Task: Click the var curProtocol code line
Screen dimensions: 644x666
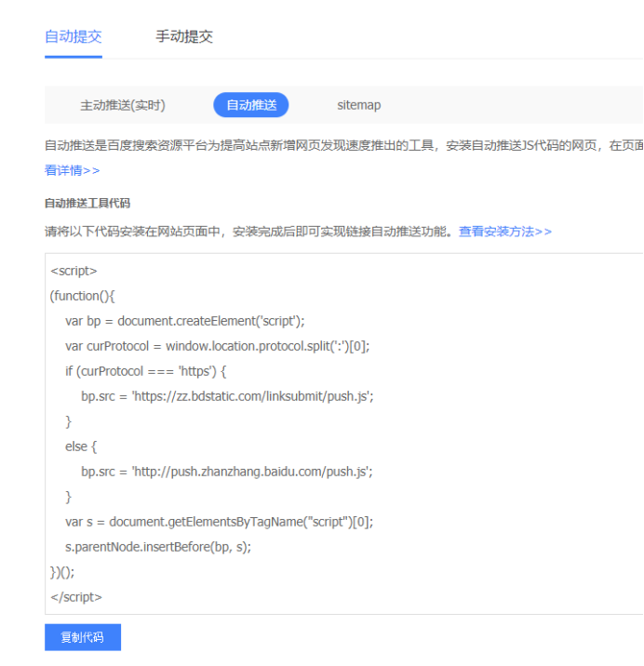Action: click(x=217, y=346)
